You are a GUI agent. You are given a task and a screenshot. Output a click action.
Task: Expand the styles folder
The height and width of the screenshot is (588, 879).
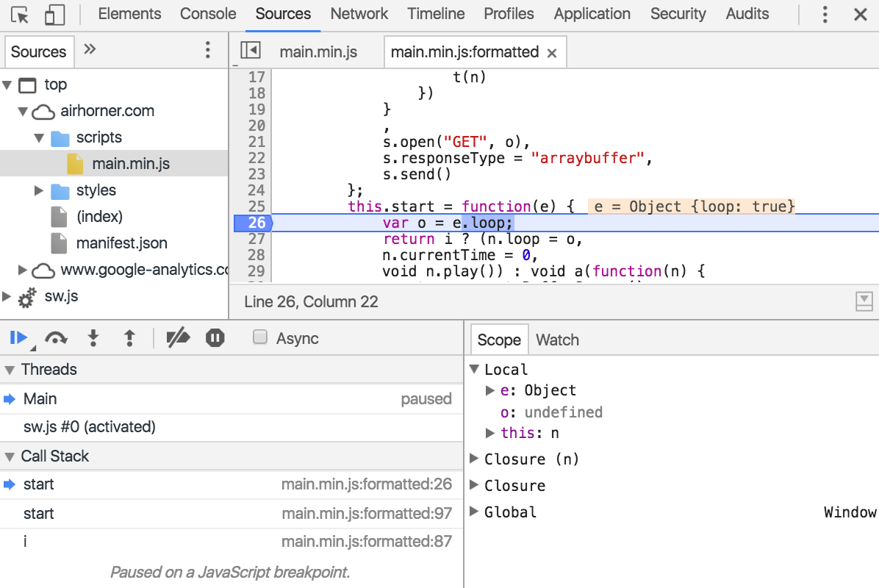pyautogui.click(x=39, y=190)
